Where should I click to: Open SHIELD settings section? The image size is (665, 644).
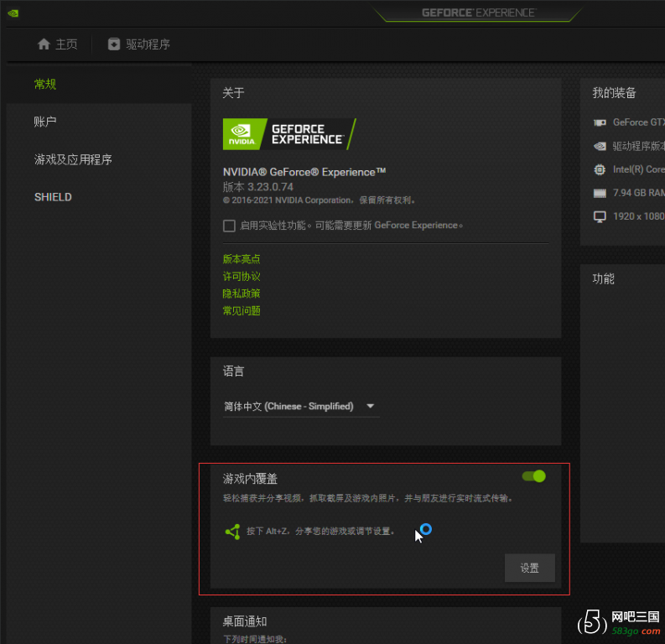pyautogui.click(x=53, y=197)
